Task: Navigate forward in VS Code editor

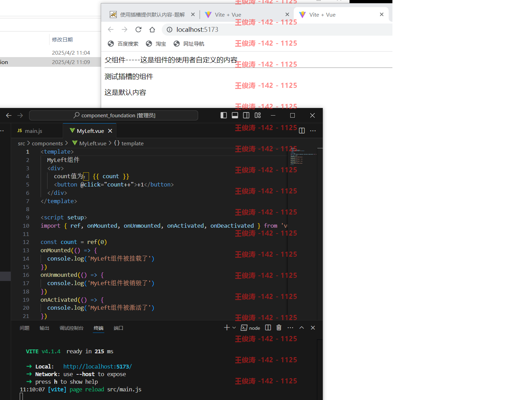Action: (x=20, y=116)
